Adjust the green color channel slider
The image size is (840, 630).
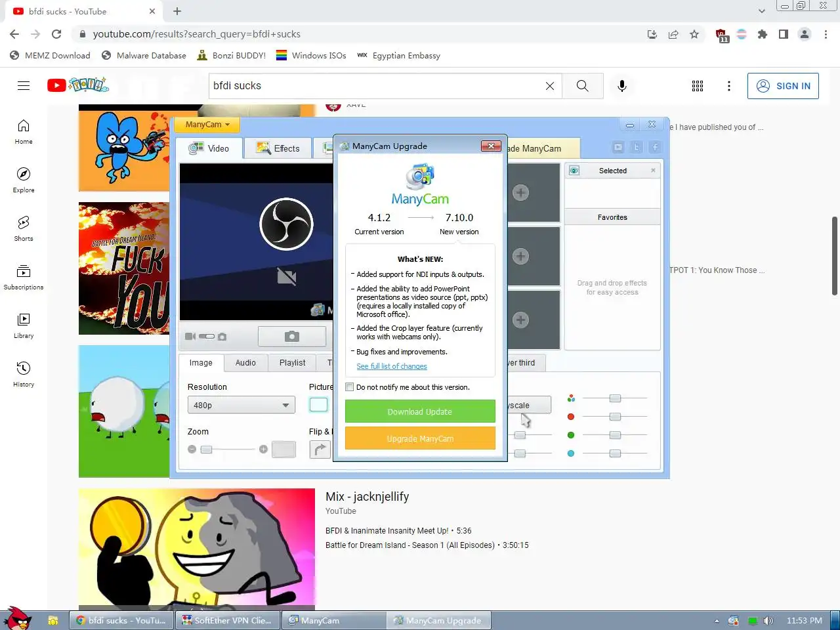(615, 435)
